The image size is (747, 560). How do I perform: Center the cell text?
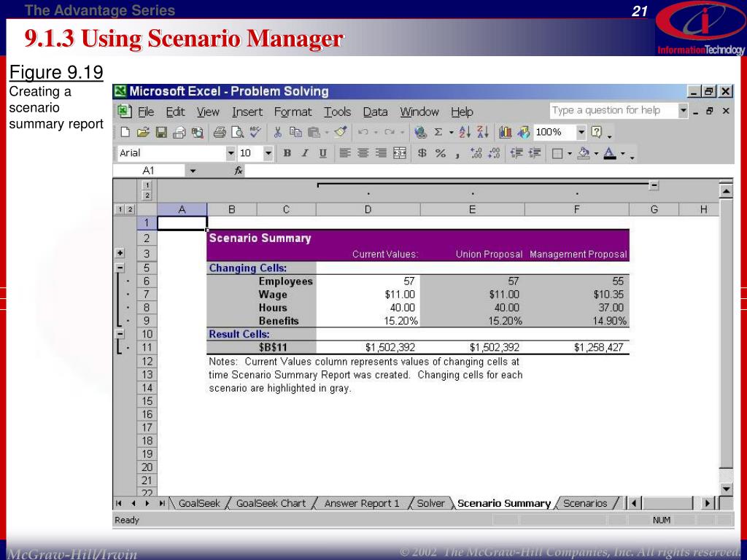(x=363, y=153)
